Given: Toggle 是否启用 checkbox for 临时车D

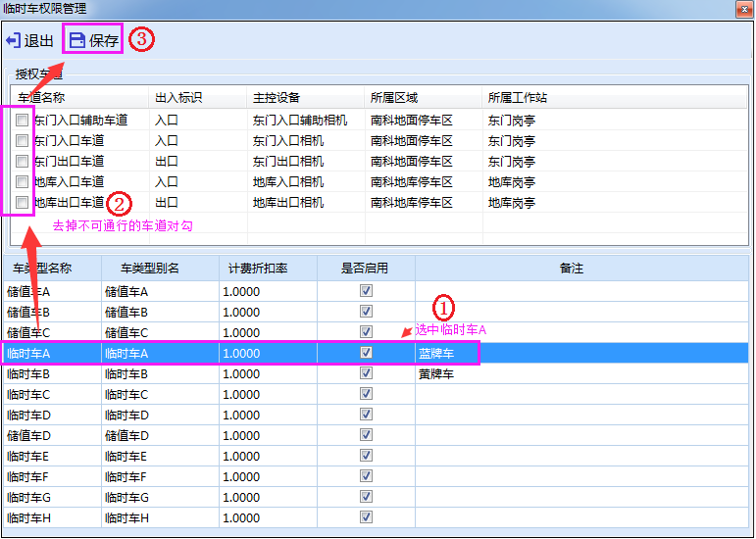Looking at the screenshot, I should pyautogui.click(x=366, y=415).
